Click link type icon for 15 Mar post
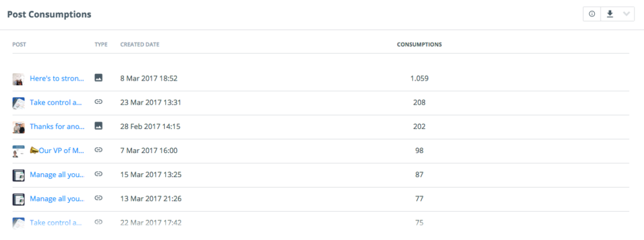Viewport: 644px width, 240px height. coord(98,174)
